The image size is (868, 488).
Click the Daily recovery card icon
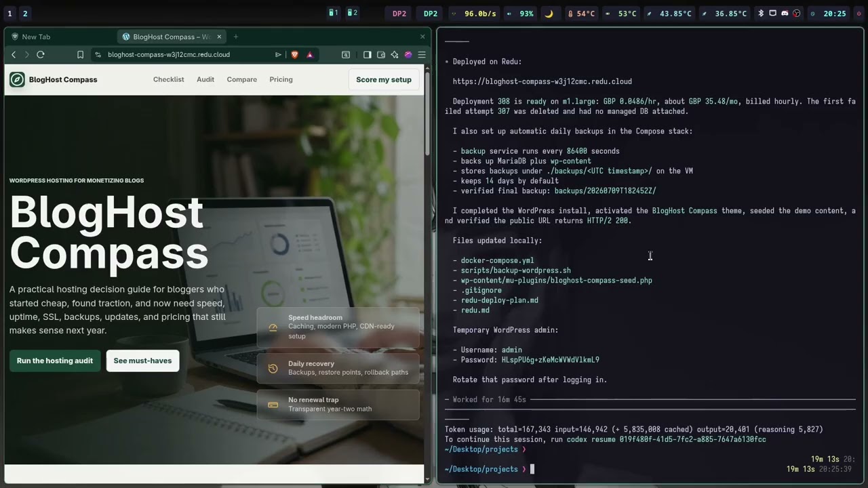click(273, 368)
